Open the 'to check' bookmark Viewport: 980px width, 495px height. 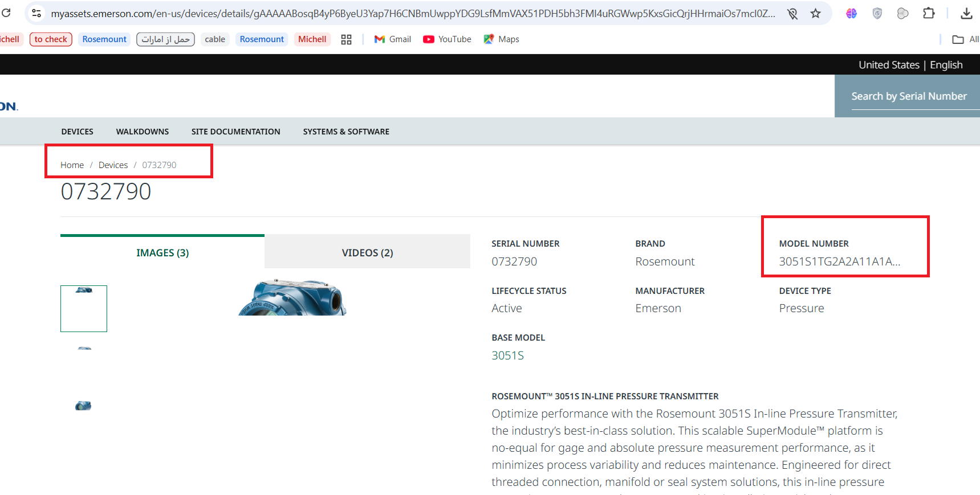(x=51, y=39)
